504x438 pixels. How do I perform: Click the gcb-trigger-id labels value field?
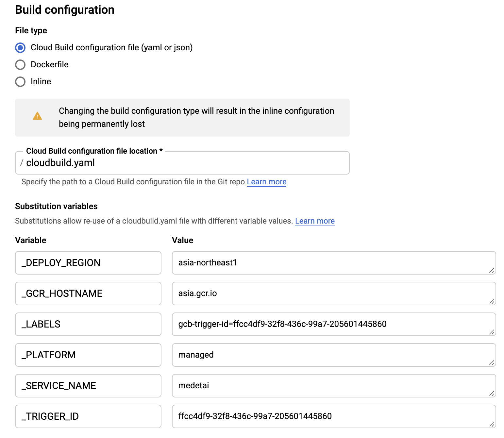point(334,324)
